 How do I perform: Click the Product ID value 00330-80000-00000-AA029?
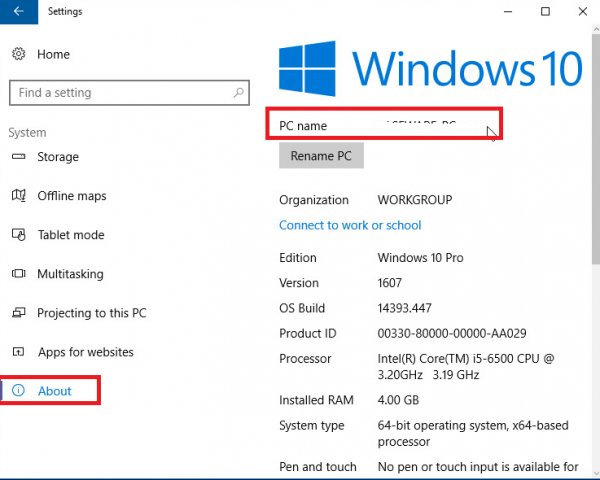[x=452, y=333]
